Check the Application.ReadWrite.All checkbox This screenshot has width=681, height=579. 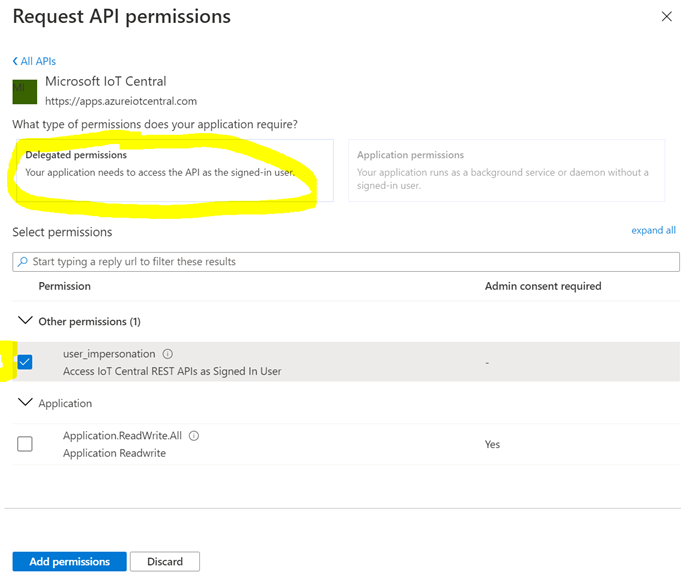(25, 444)
